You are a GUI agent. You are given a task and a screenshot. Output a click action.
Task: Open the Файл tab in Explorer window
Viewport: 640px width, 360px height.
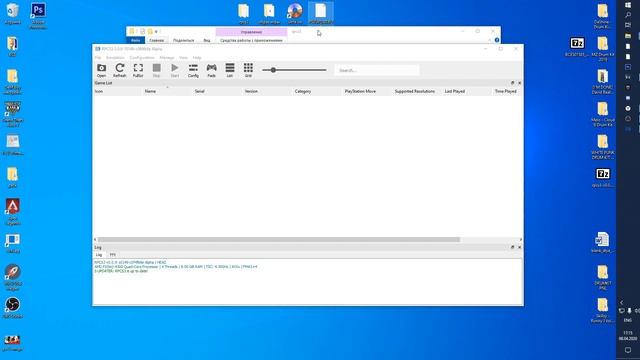coord(136,40)
